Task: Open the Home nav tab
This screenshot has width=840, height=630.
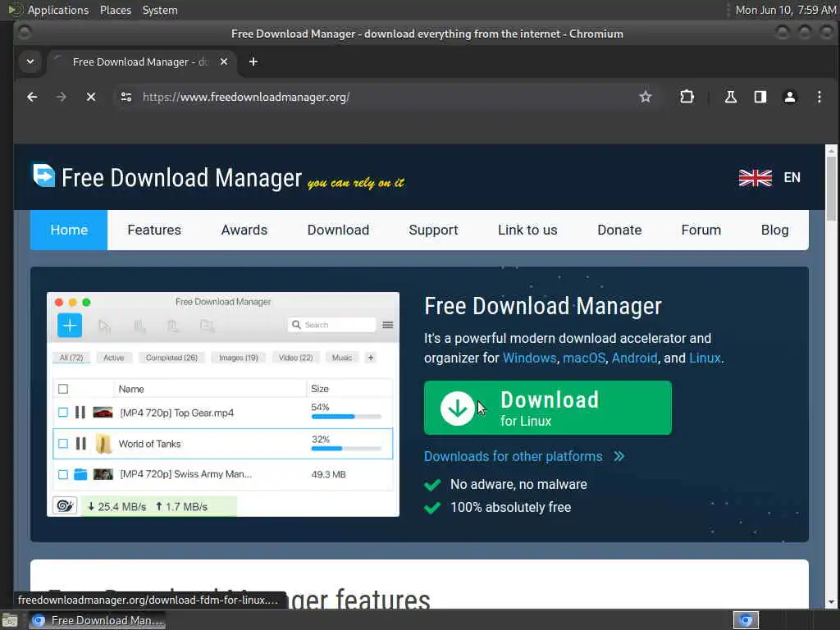Action: click(x=69, y=230)
